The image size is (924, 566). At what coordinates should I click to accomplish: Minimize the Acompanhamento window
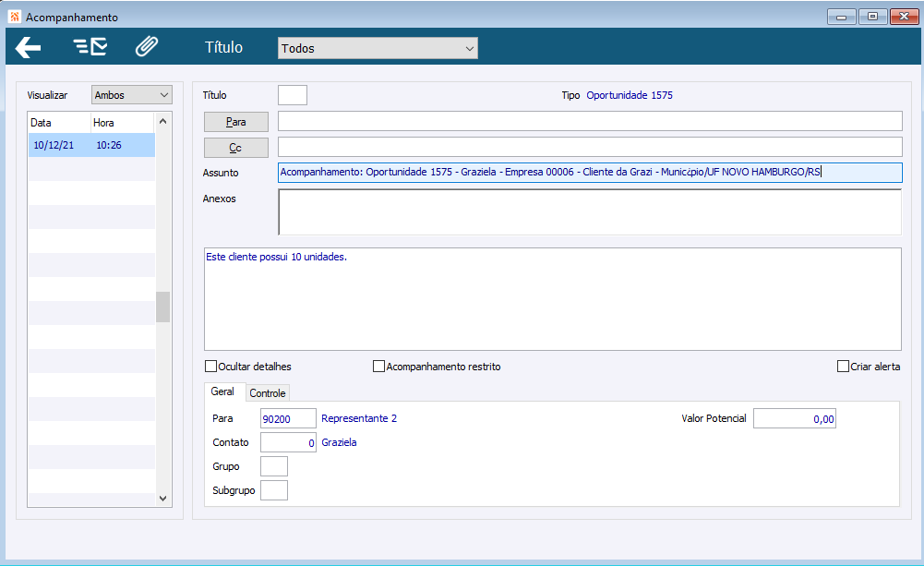tap(842, 17)
